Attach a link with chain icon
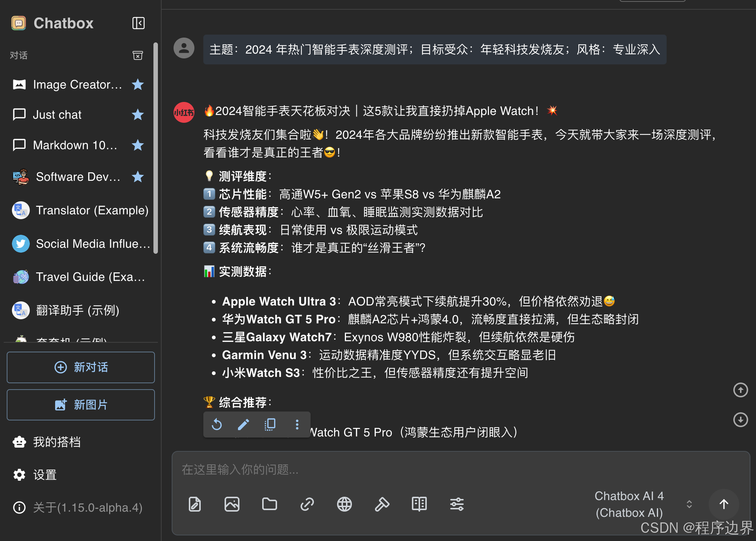The height and width of the screenshot is (541, 756). [x=307, y=504]
